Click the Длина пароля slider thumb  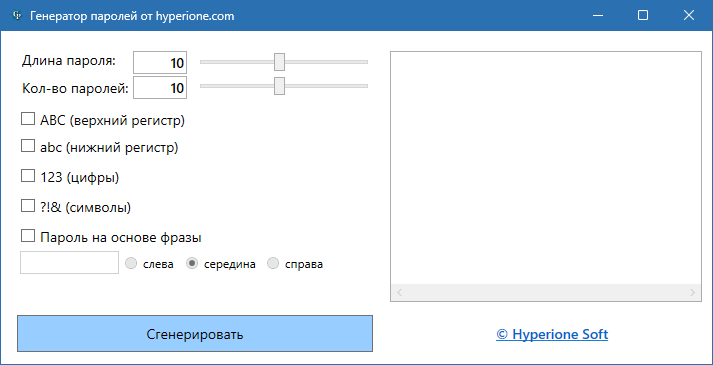click(x=279, y=62)
